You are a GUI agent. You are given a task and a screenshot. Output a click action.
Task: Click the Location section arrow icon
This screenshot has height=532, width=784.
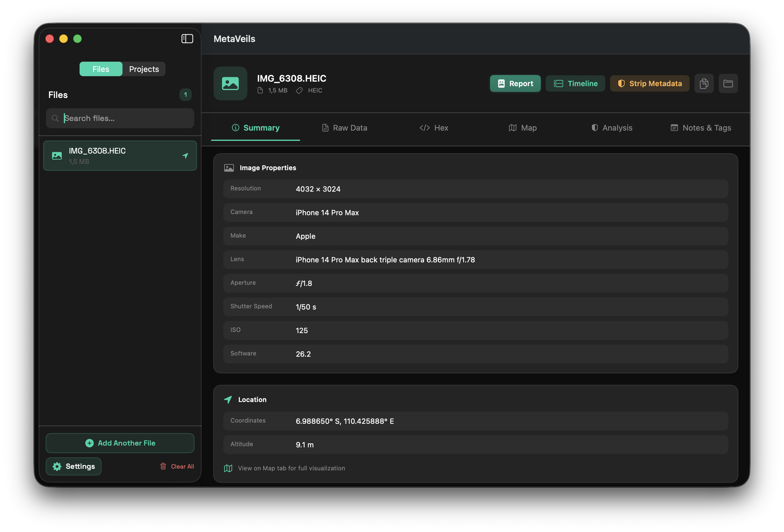pyautogui.click(x=228, y=400)
